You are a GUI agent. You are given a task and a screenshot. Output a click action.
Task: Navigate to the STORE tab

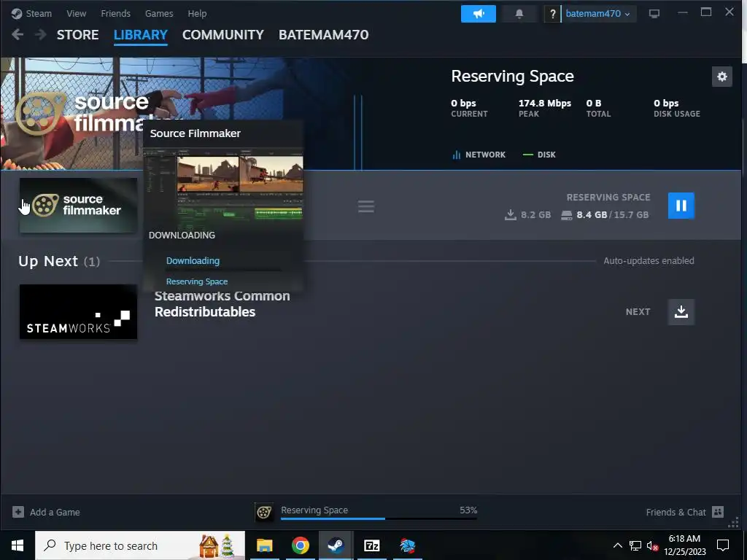(x=77, y=35)
